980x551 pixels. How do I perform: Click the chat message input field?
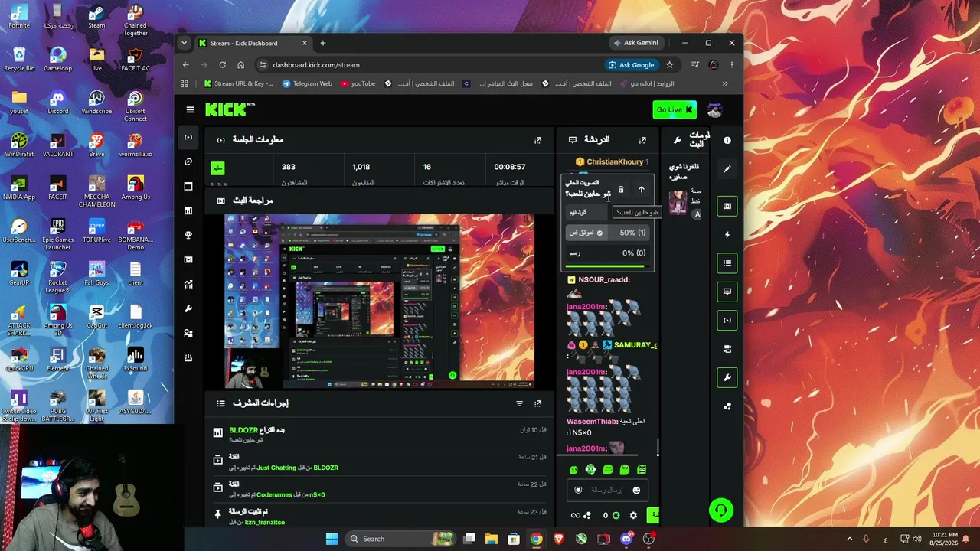pos(607,490)
